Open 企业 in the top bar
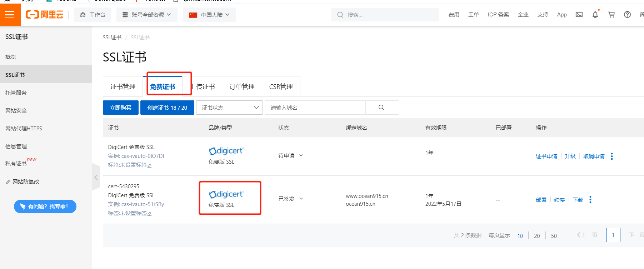 (523, 15)
